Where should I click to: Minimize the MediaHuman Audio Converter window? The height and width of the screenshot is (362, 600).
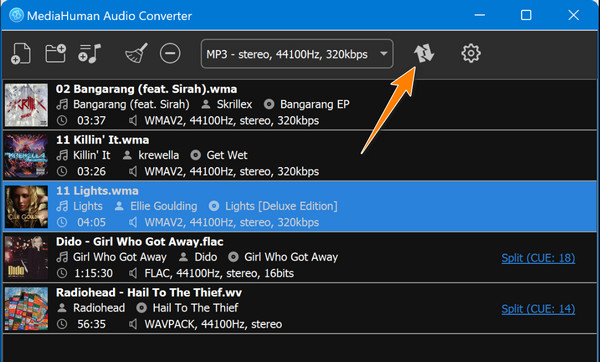[479, 15]
